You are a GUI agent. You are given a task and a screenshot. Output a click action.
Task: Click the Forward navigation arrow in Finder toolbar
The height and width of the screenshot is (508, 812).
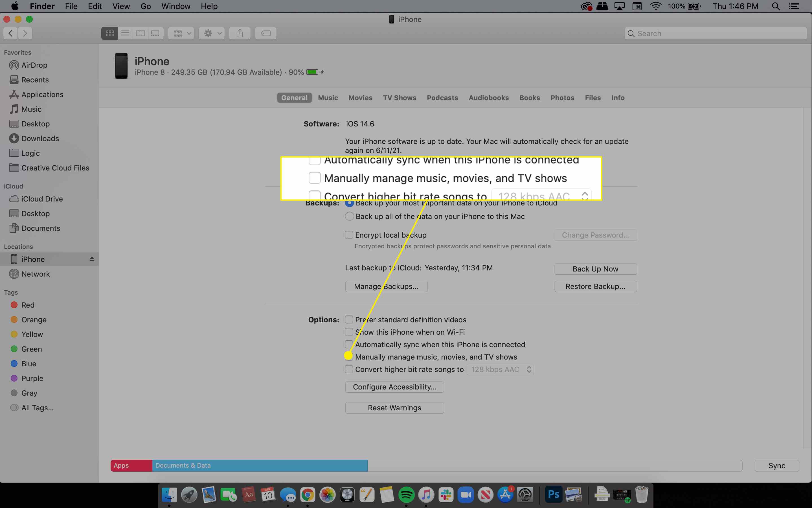25,33
